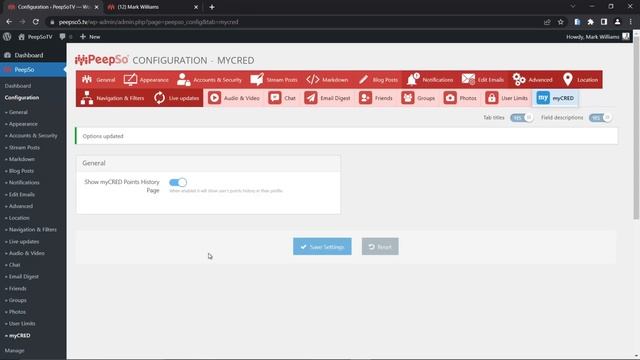
Task: Open the Notifications bell icon tab
Action: click(x=412, y=80)
